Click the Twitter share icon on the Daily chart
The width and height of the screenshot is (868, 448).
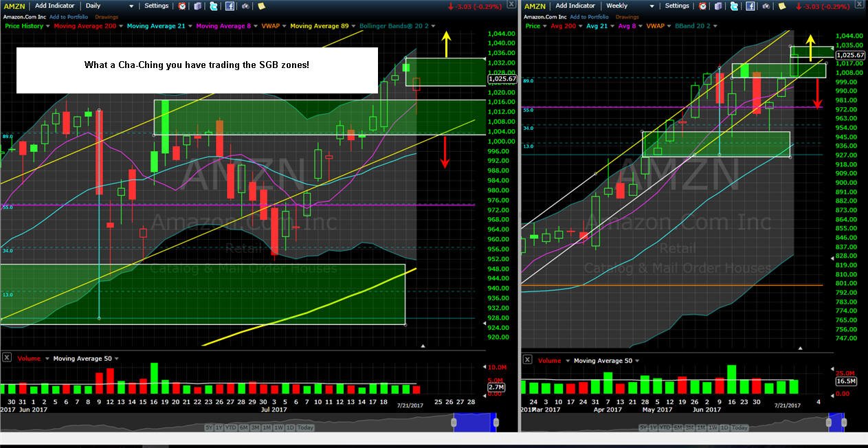pos(214,6)
